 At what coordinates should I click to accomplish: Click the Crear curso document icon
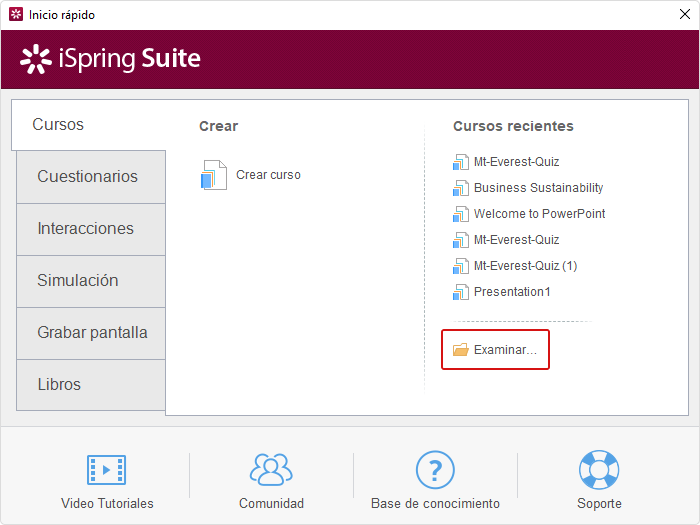(214, 175)
